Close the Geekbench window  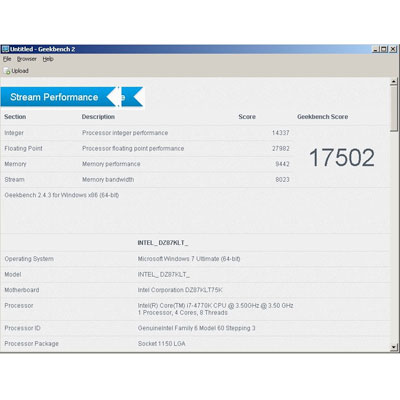[393, 49]
